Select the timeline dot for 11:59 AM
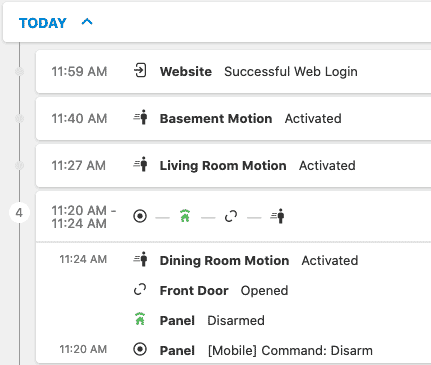This screenshot has width=431, height=365. [20, 71]
